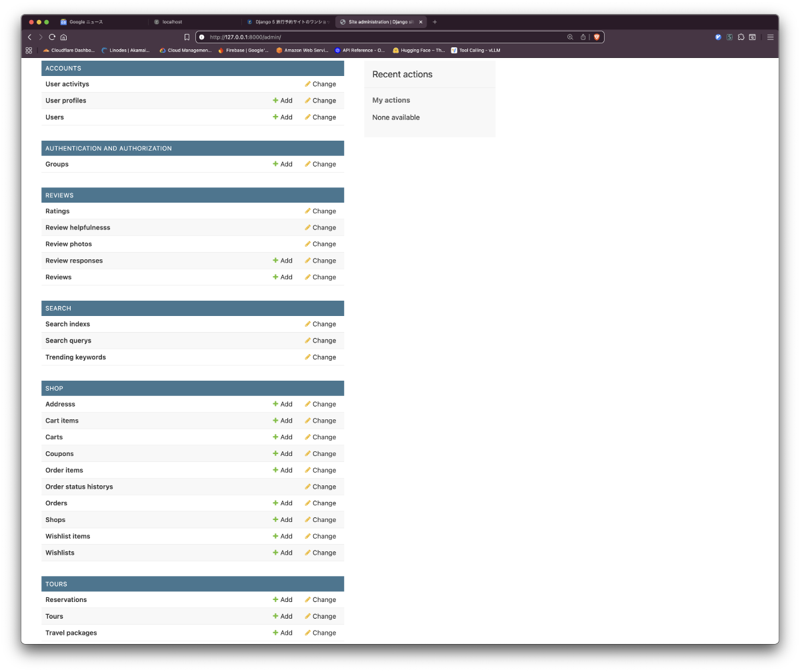
Task: Open the Cloudflare Dashboard bookmark
Action: pos(69,50)
